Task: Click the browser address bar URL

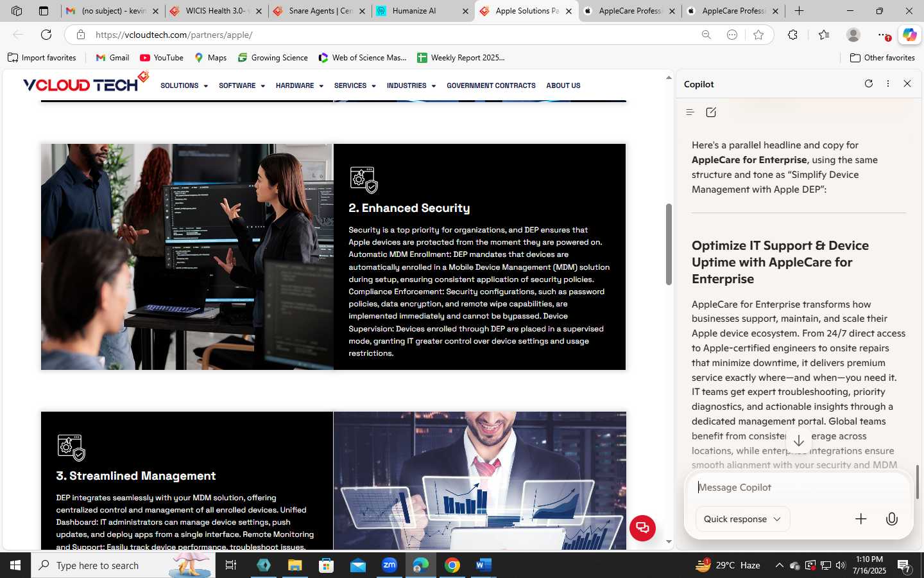Action: coord(174,35)
